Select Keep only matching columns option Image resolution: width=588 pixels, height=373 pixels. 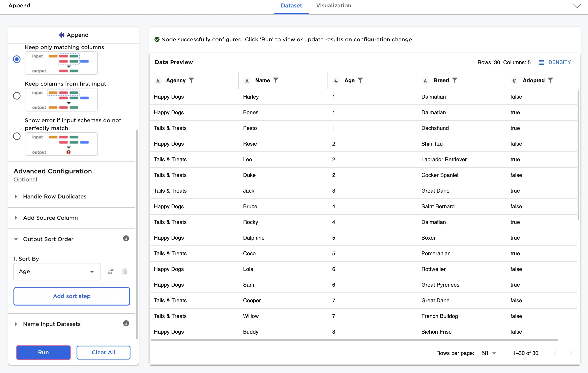[17, 59]
